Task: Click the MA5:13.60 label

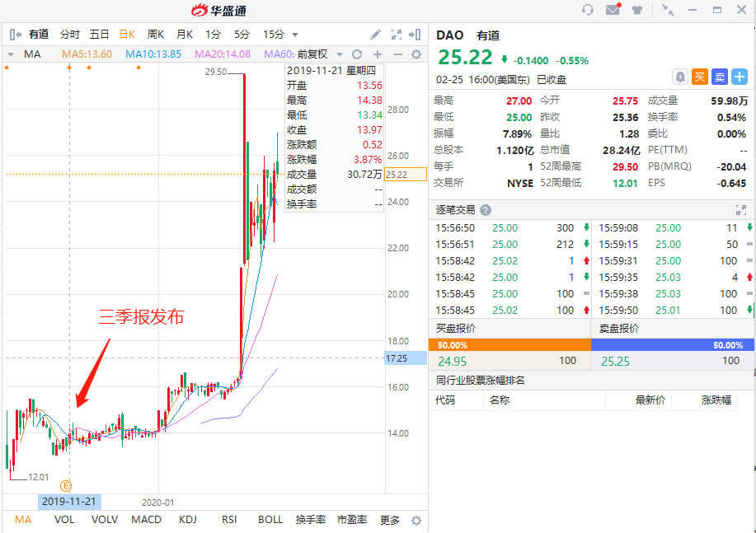Action: [x=87, y=54]
